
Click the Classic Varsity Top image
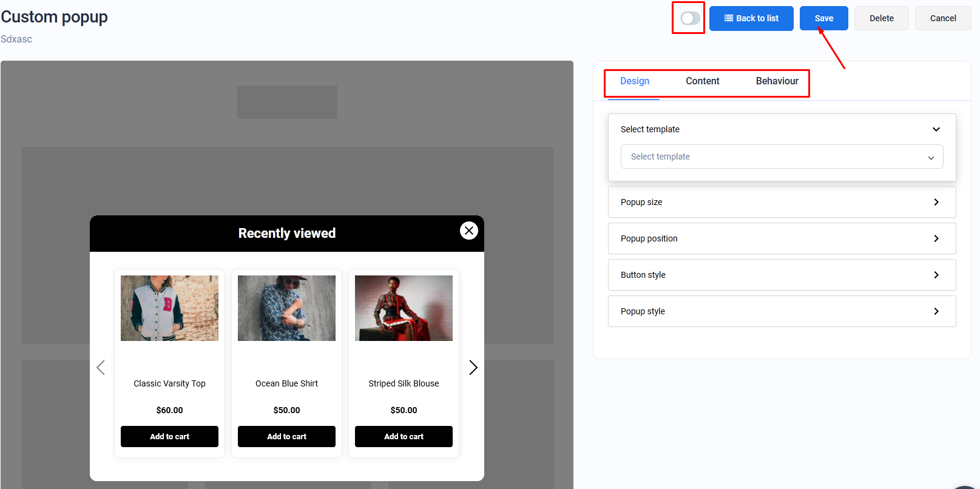(x=169, y=308)
